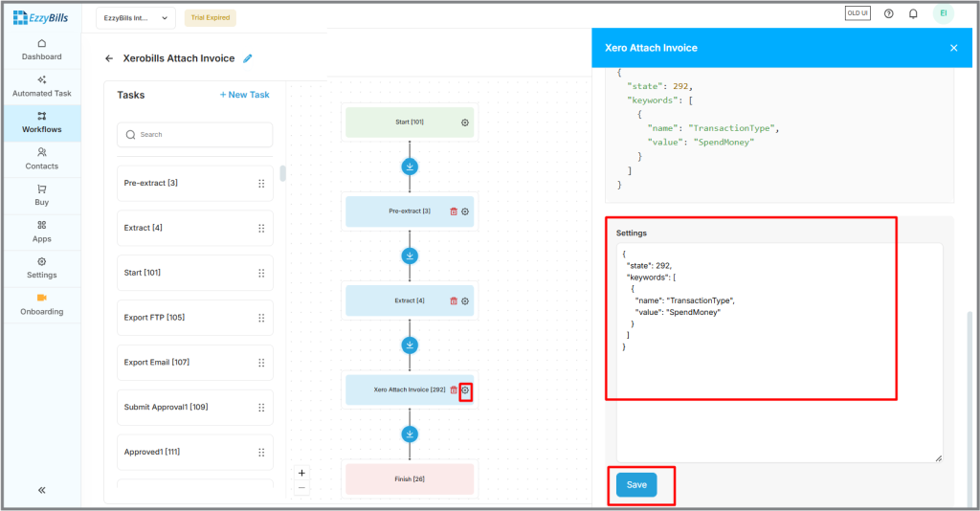
Task: Delete the Extract [4] node
Action: (454, 301)
